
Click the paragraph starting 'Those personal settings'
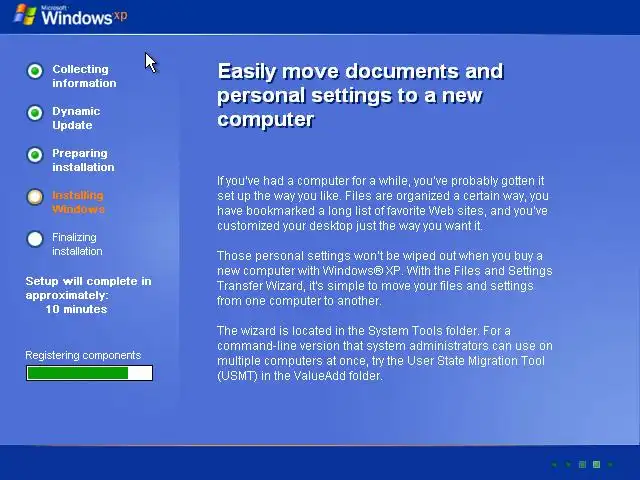pos(384,278)
